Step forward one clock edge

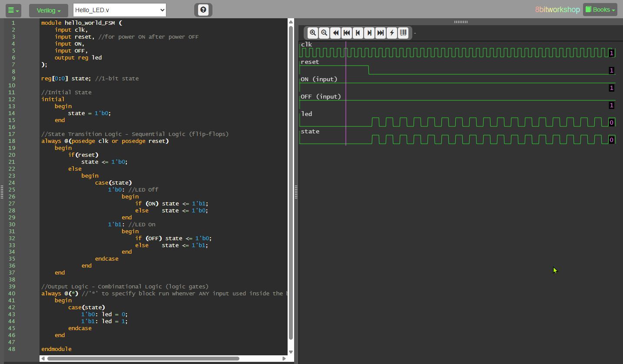tap(369, 33)
